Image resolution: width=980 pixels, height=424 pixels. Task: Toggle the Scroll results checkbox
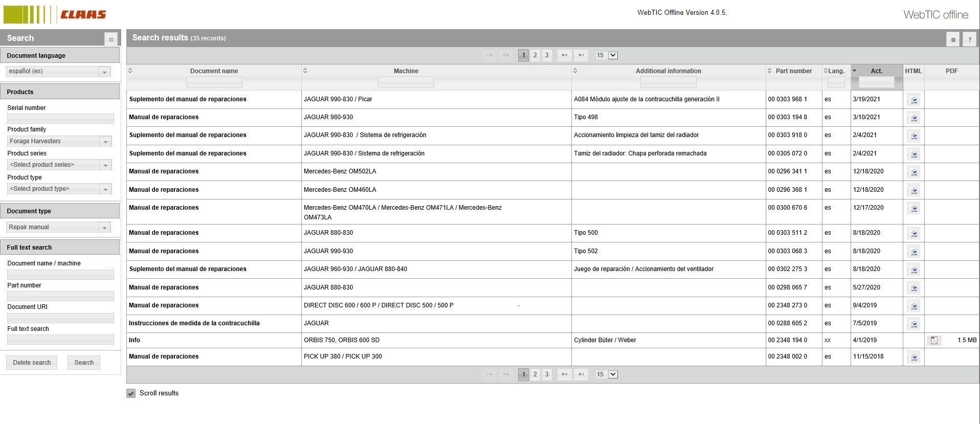click(x=131, y=393)
